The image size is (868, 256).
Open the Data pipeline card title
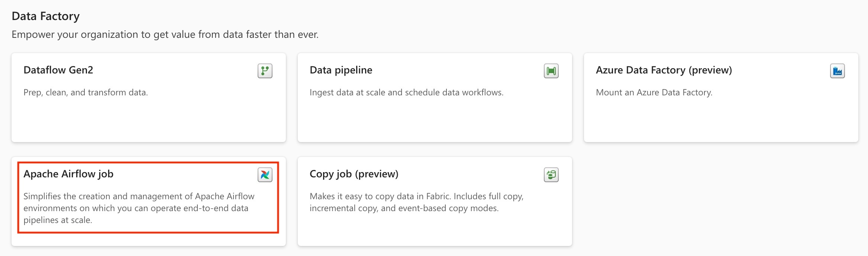coord(341,70)
